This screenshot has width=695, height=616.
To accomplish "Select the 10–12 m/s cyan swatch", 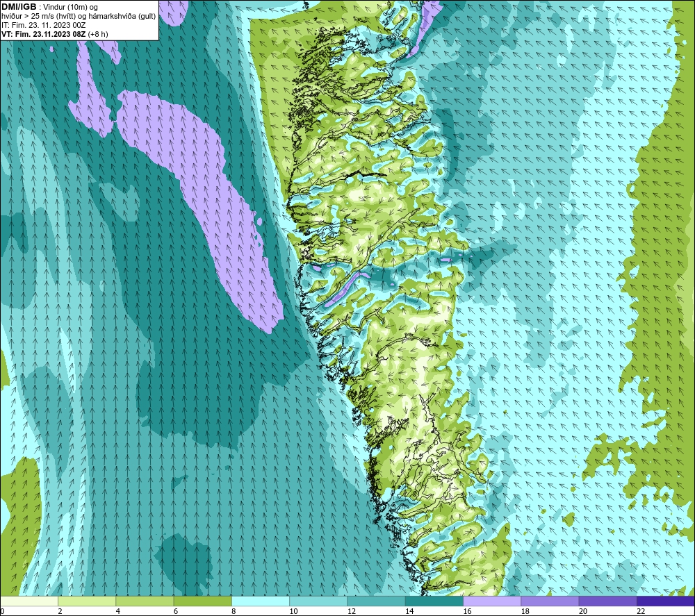I will coord(318,601).
